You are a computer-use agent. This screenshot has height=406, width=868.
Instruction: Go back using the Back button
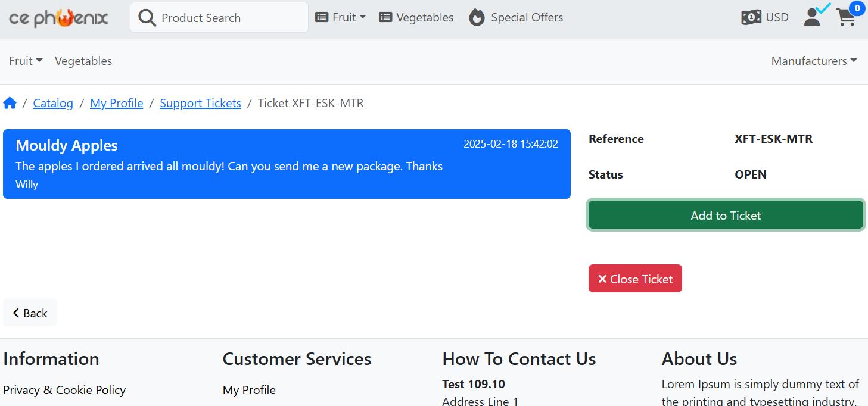(x=30, y=313)
